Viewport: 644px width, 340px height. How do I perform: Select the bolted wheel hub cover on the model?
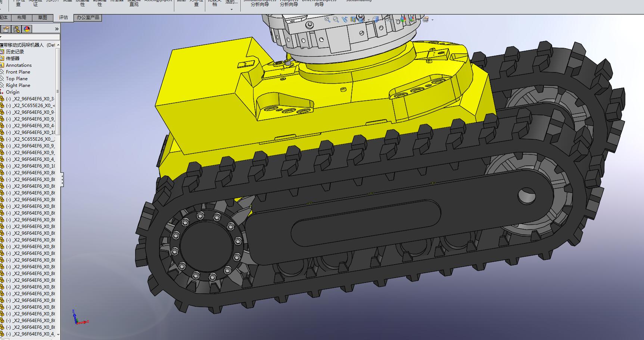point(207,246)
